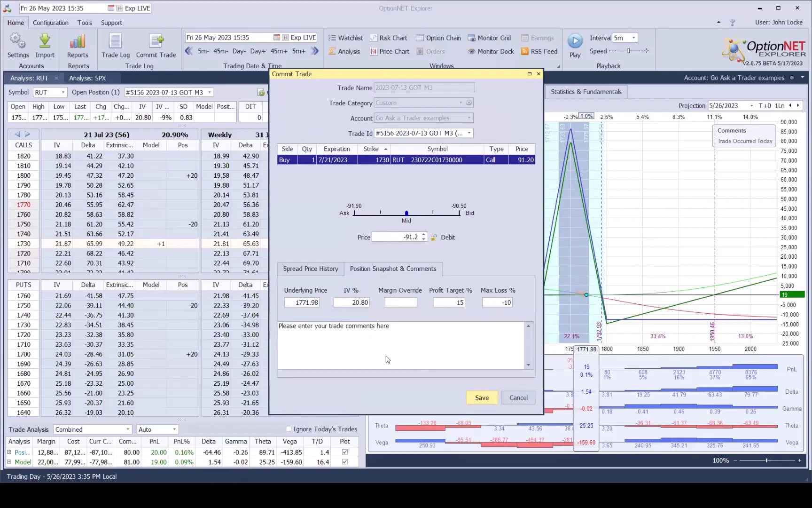Viewport: 812px width, 508px height.
Task: Open the Trade Id dropdown
Action: 469,134
